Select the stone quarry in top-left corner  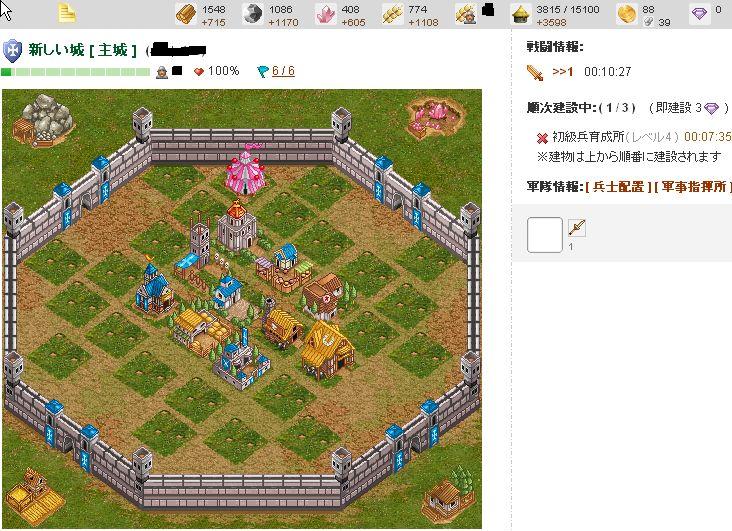click(43, 120)
